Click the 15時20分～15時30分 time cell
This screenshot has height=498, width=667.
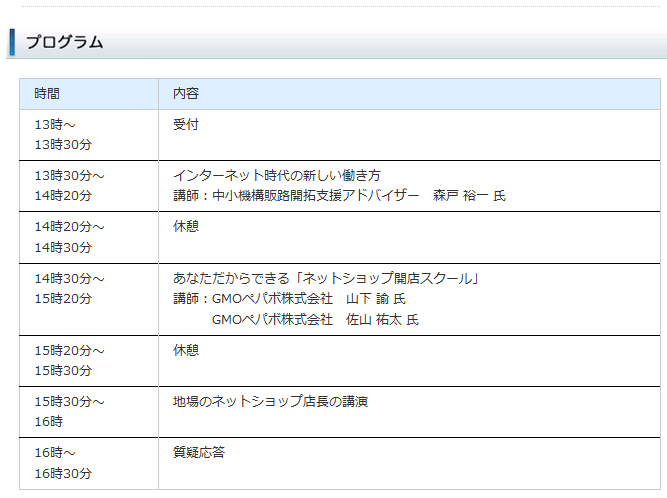tap(89, 361)
